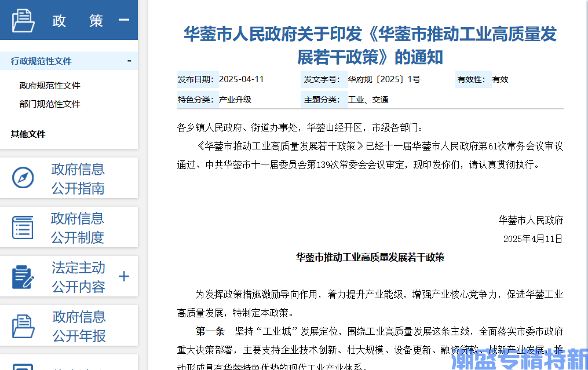Image resolution: width=588 pixels, height=370 pixels.
Task: Open 政府信息公开制度 link text
Action: coord(77,228)
